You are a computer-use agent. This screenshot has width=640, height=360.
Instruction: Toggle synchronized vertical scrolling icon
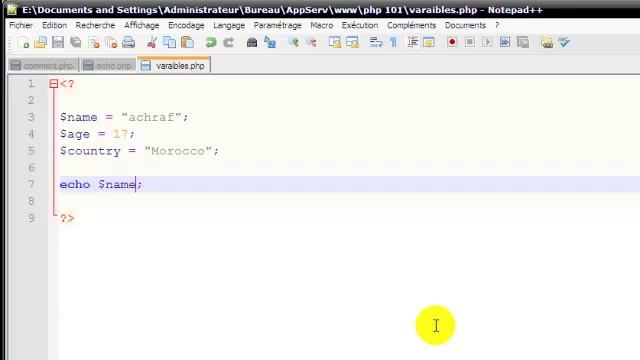335,42
